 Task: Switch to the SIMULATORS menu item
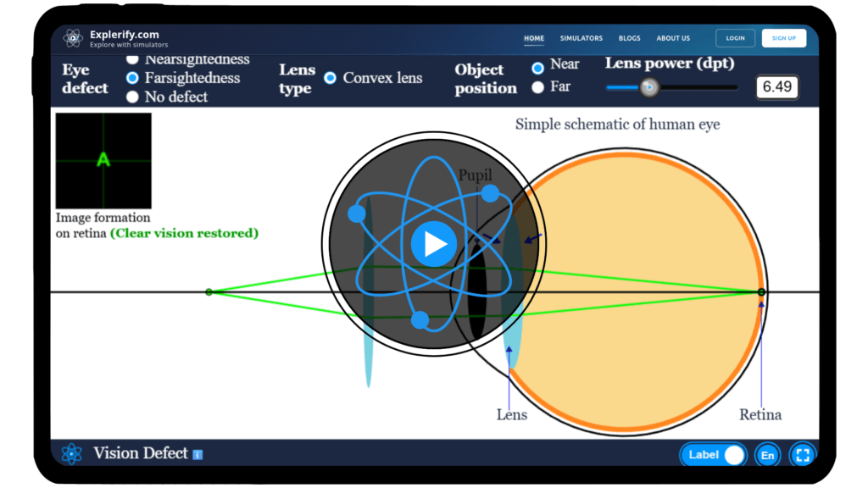click(581, 38)
